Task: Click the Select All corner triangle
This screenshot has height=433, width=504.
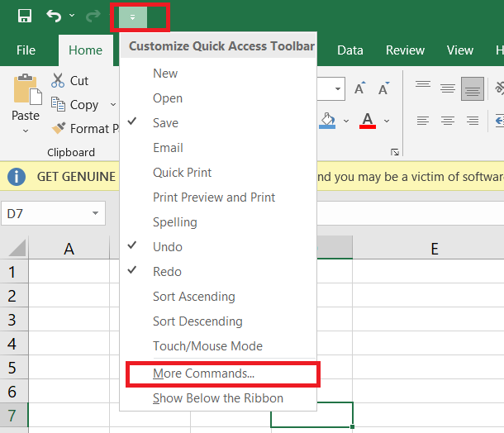Action: pos(16,248)
